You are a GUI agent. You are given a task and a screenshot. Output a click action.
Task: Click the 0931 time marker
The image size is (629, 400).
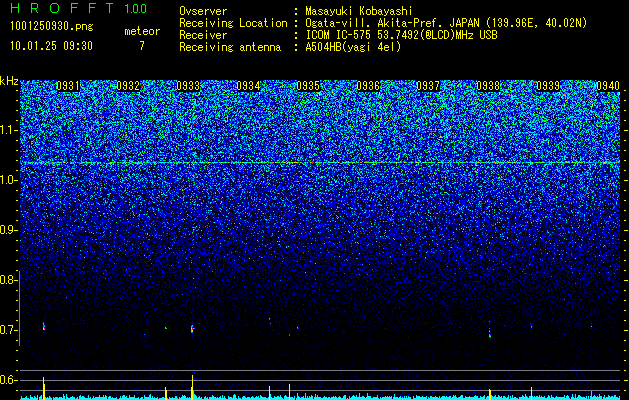tap(68, 86)
